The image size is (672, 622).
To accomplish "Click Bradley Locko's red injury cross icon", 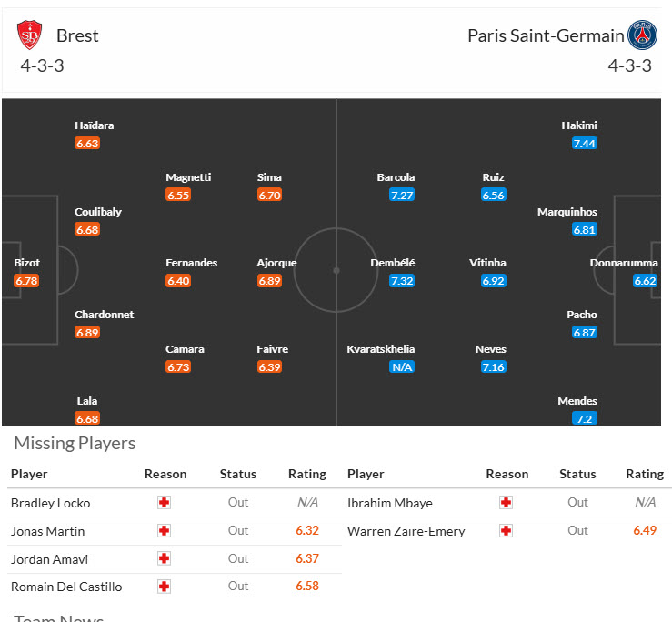I will pos(165,502).
